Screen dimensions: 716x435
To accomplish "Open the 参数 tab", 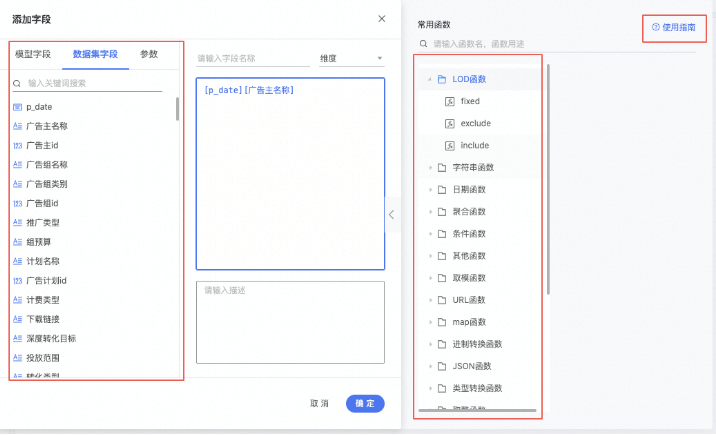I will (149, 54).
